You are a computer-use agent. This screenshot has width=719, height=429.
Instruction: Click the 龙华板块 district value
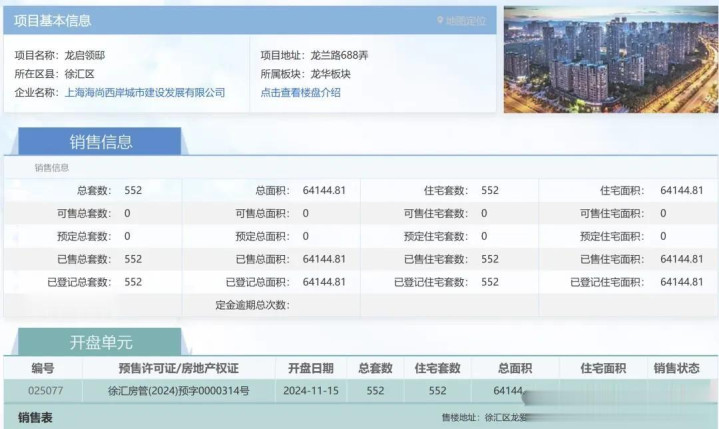[x=332, y=74]
